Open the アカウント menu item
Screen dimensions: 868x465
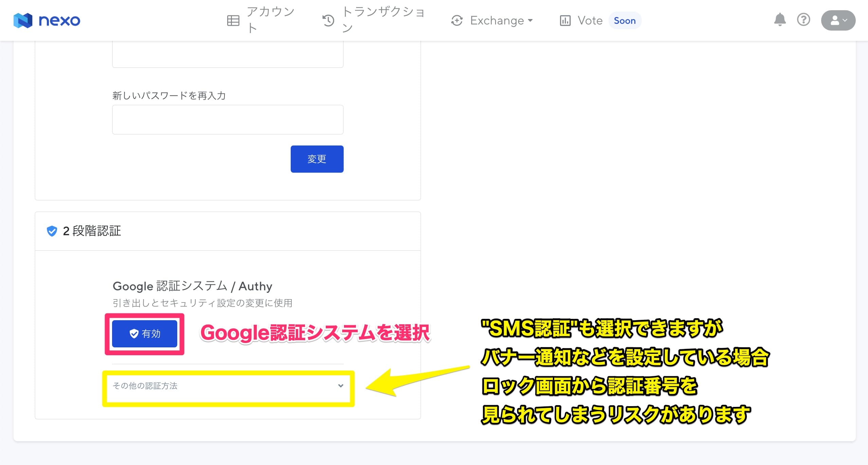(x=261, y=20)
